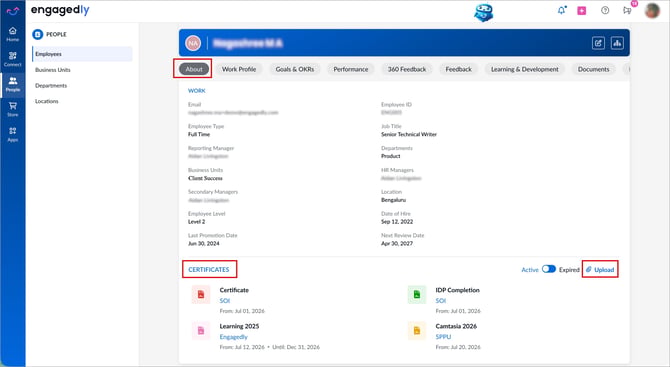Open the SOI link under Certificate

(x=225, y=301)
